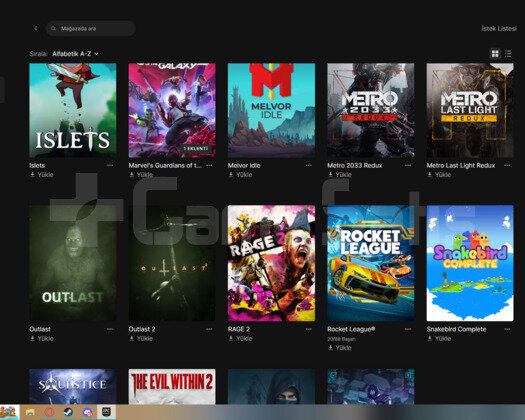Click Yükle under Outlast 2
The width and height of the screenshot is (525, 420).
141,339
